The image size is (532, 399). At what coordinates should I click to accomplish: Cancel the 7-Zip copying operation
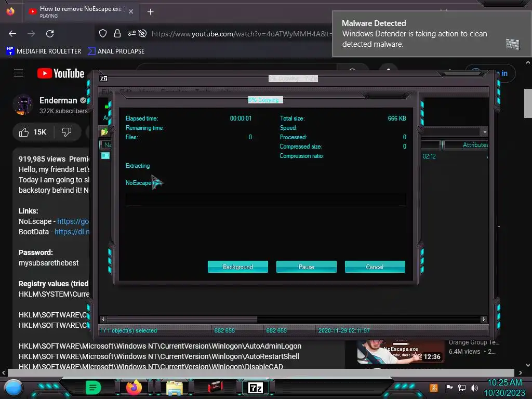pos(375,267)
